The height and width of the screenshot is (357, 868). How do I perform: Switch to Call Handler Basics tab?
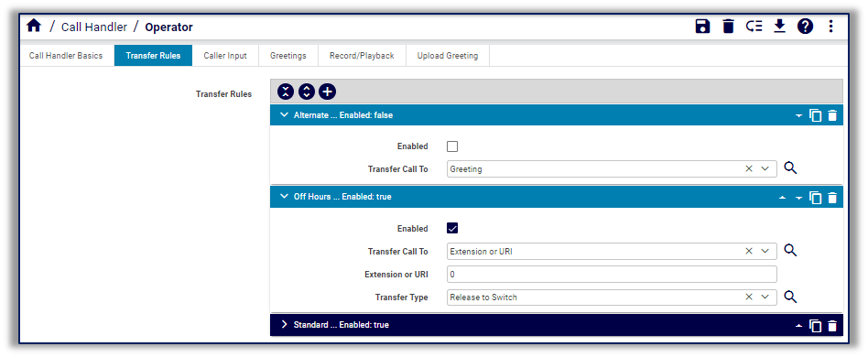pos(66,55)
